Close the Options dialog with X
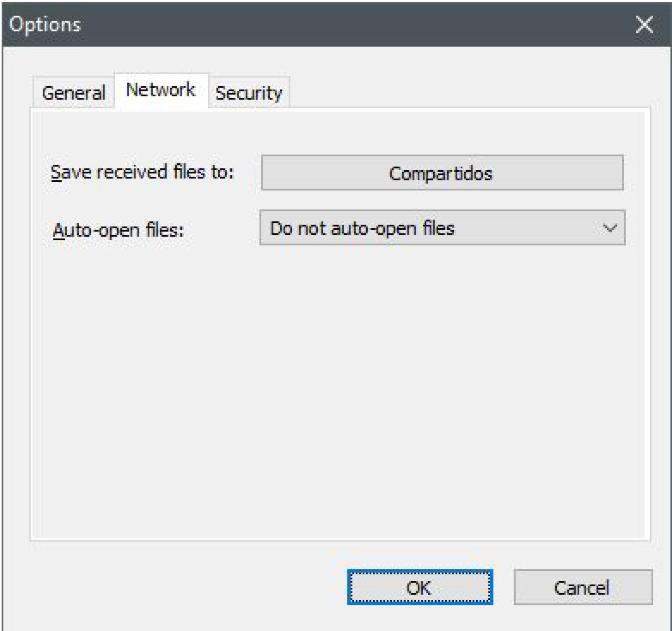 (x=644, y=25)
